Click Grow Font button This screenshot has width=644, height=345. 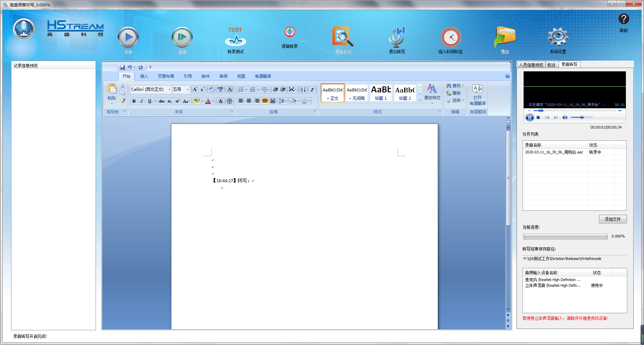tap(195, 89)
